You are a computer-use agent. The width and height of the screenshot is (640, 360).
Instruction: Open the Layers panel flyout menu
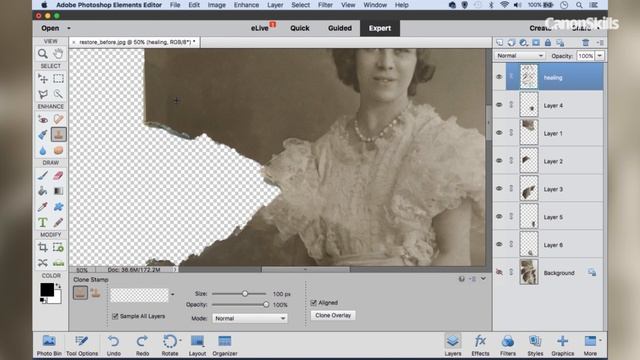(600, 42)
